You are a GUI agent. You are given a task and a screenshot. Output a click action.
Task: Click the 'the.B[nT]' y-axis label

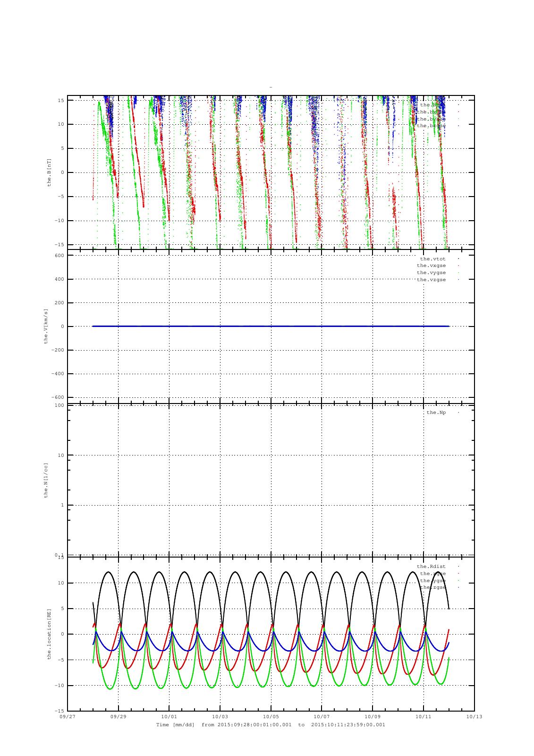[49, 172]
